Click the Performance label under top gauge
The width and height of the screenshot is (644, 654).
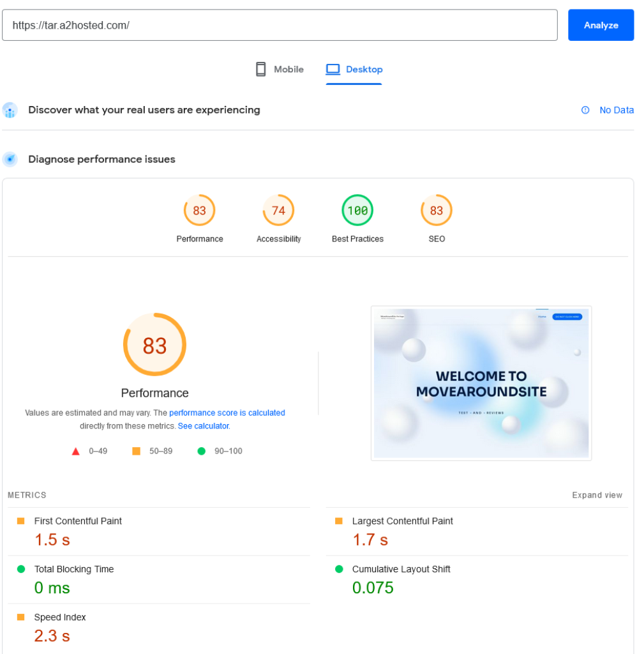200,239
